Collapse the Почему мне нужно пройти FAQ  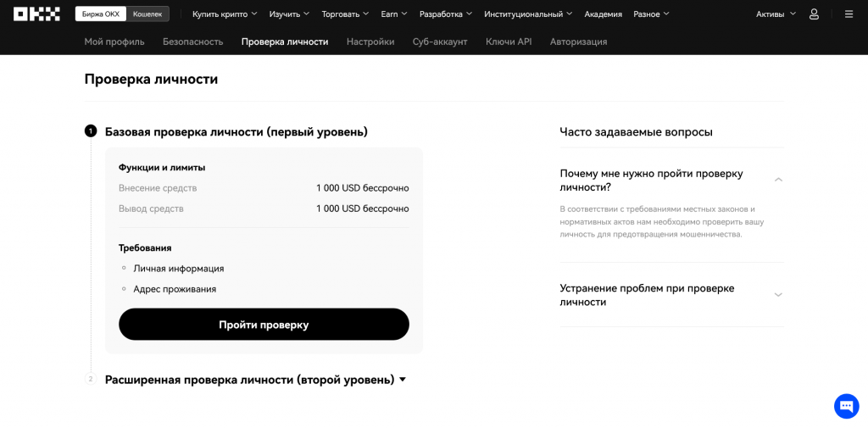tap(778, 180)
